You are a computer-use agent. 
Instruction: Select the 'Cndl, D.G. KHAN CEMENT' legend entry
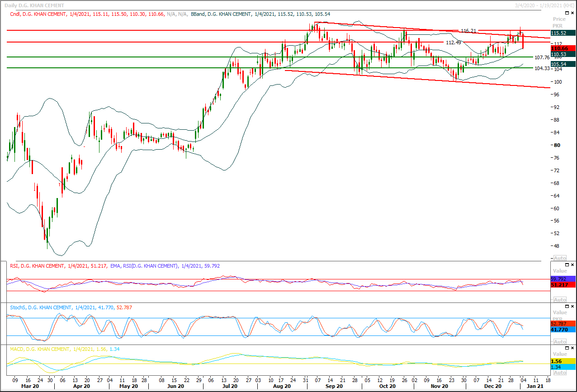[38, 14]
